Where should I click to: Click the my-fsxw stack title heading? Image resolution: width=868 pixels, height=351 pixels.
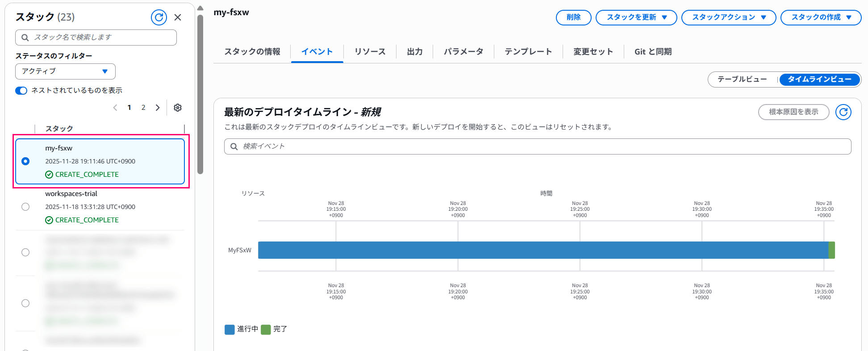[x=231, y=13]
